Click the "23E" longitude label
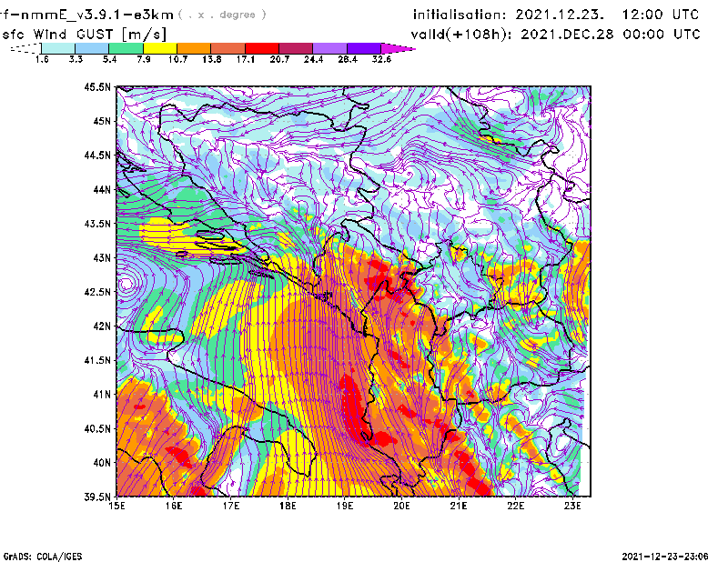 572,506
